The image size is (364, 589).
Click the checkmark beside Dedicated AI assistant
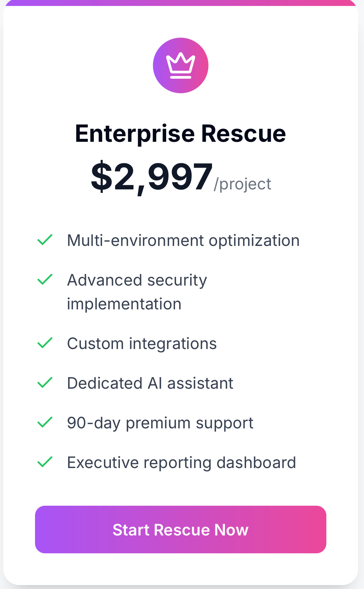point(45,383)
